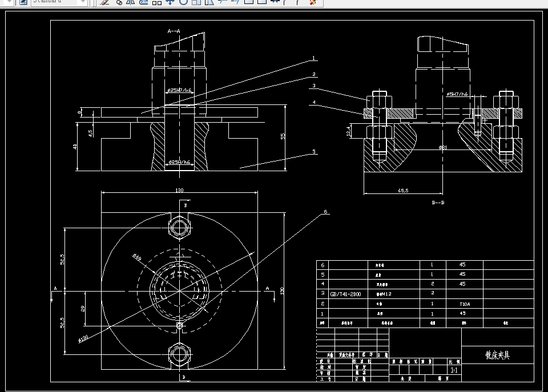The width and height of the screenshot is (548, 392).
Task: Select the upper hex nut in plan view
Action: (x=180, y=228)
